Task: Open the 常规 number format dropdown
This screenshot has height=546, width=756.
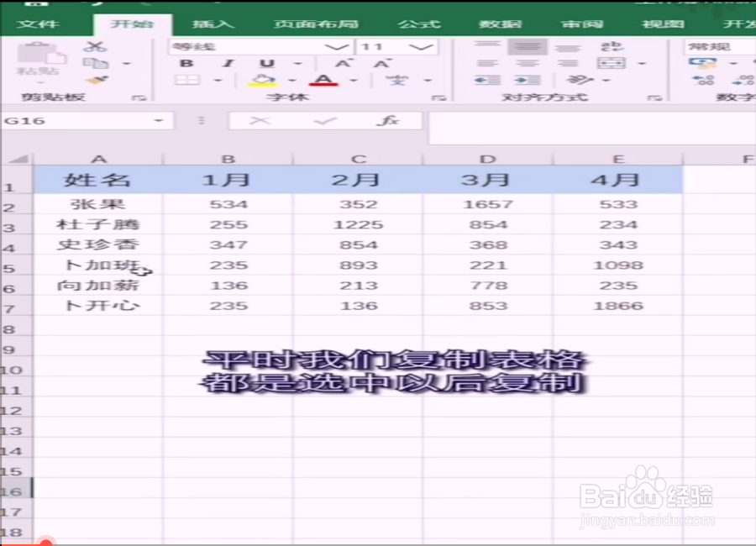Action: [719, 47]
